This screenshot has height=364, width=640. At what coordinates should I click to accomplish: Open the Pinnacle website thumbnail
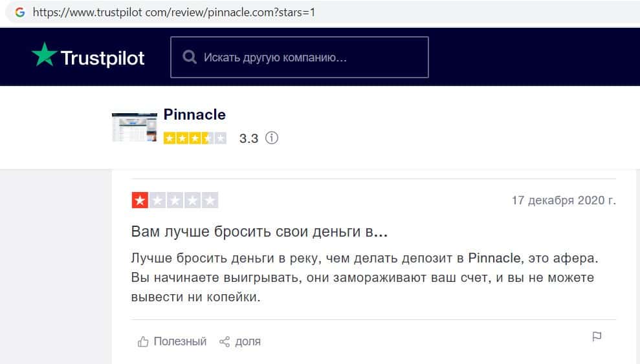[134, 127]
